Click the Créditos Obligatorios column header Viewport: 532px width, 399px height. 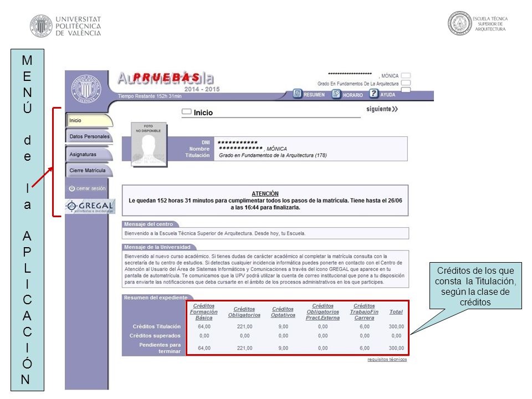click(x=244, y=312)
